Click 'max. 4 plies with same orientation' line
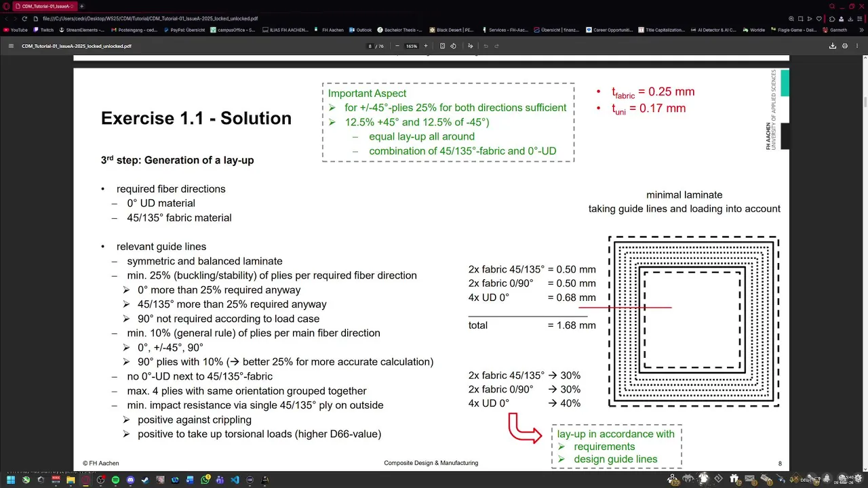 point(247,391)
